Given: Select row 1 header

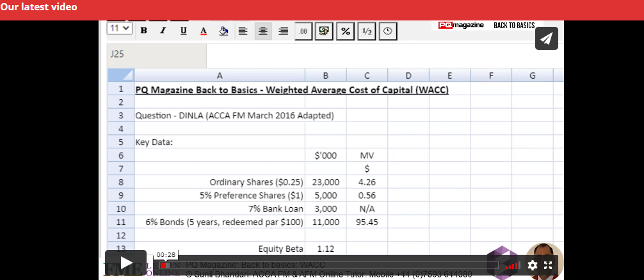Looking at the screenshot, I should 121,89.
